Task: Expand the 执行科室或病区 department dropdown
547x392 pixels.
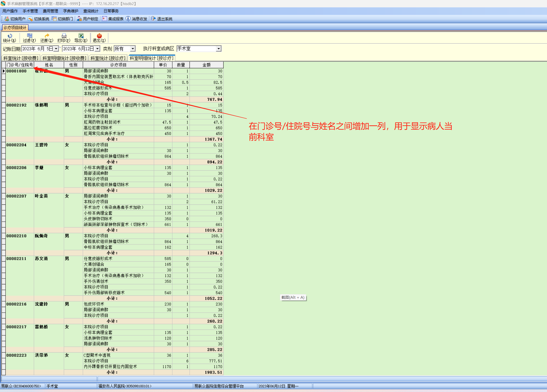Action: tap(218, 49)
